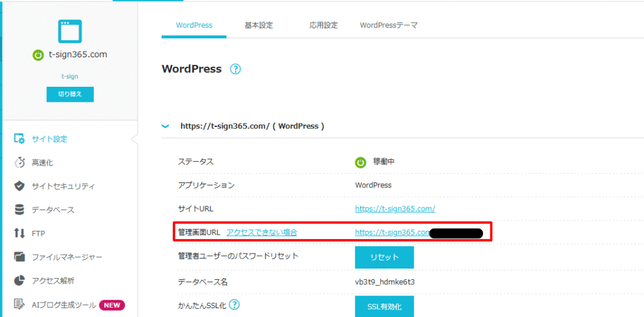Collapse the https://t-sign365.com/ (WordPress) section

[x=165, y=126]
